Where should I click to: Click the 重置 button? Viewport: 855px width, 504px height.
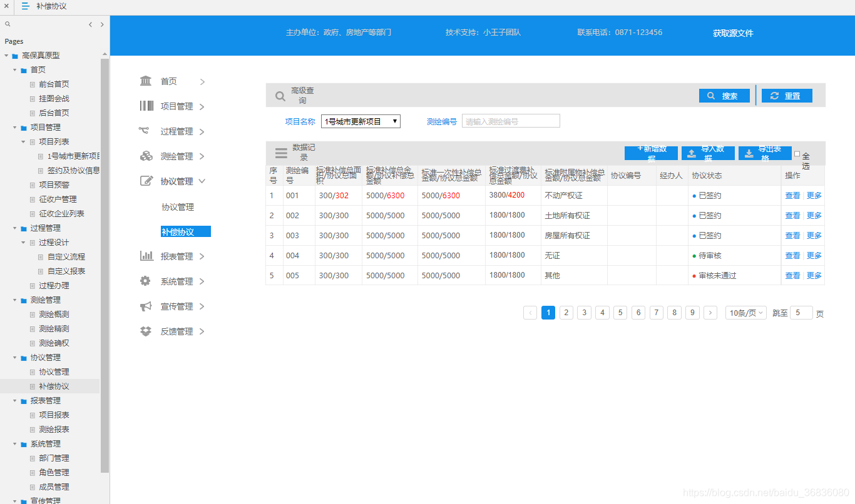(787, 96)
